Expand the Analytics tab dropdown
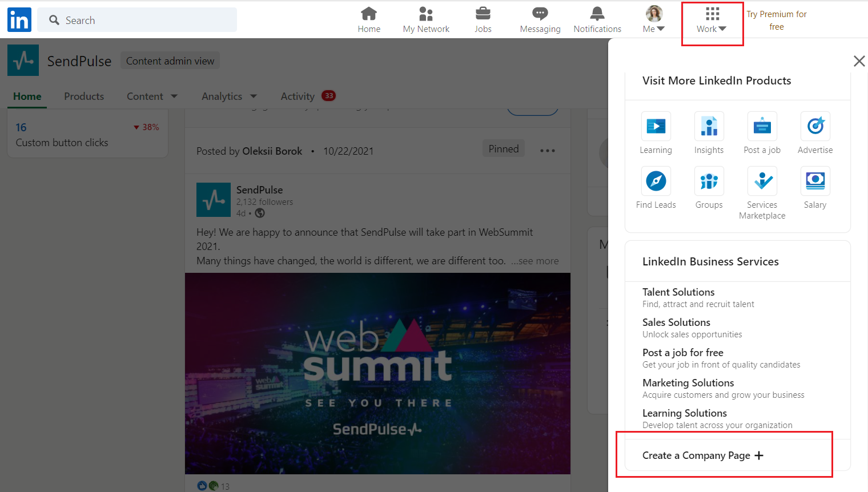The height and width of the screenshot is (492, 868). point(229,96)
